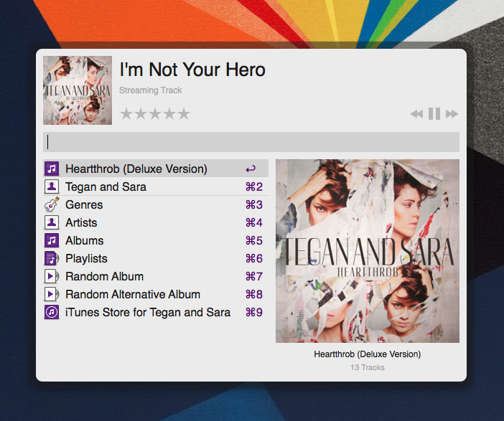Rate the track two stars
Image resolution: width=504 pixels, height=421 pixels.
tap(141, 114)
